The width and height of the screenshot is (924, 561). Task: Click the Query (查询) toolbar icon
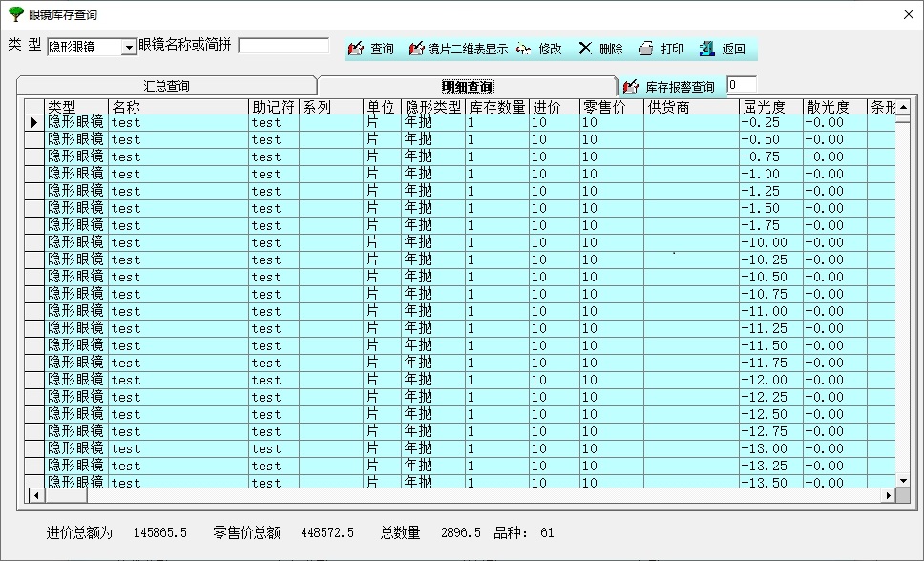pos(356,49)
